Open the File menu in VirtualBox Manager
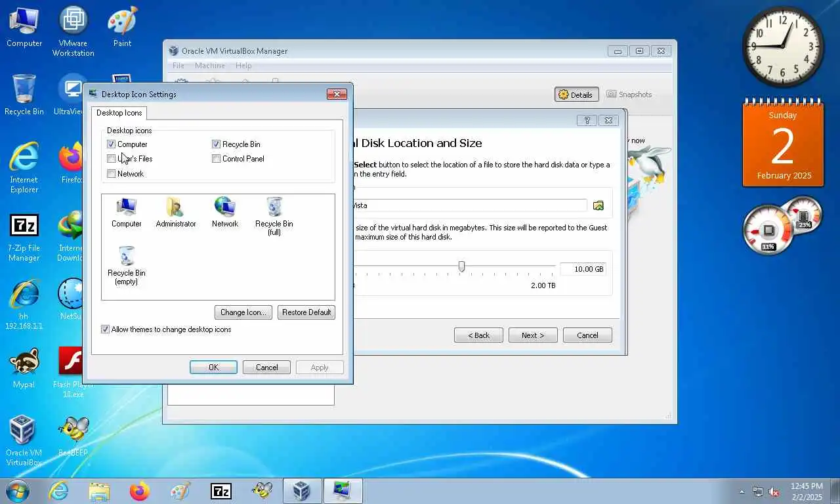The height and width of the screenshot is (504, 840). [178, 66]
